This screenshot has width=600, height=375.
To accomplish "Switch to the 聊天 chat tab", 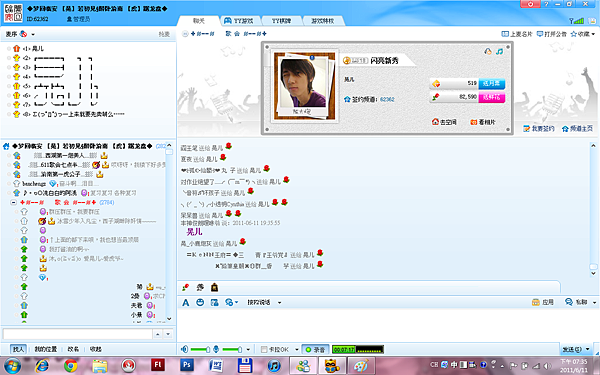I will tap(199, 21).
